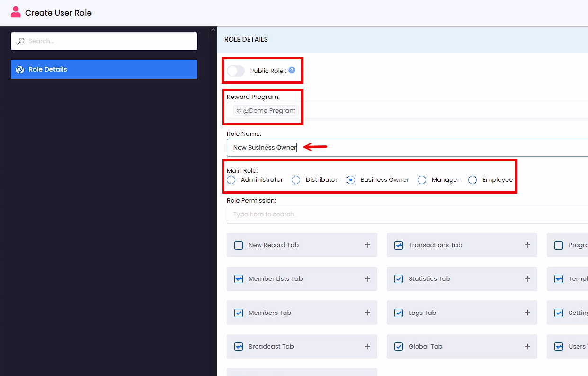Image resolution: width=588 pixels, height=376 pixels.
Task: Uncheck the Global Tab checkbox
Action: click(x=399, y=347)
